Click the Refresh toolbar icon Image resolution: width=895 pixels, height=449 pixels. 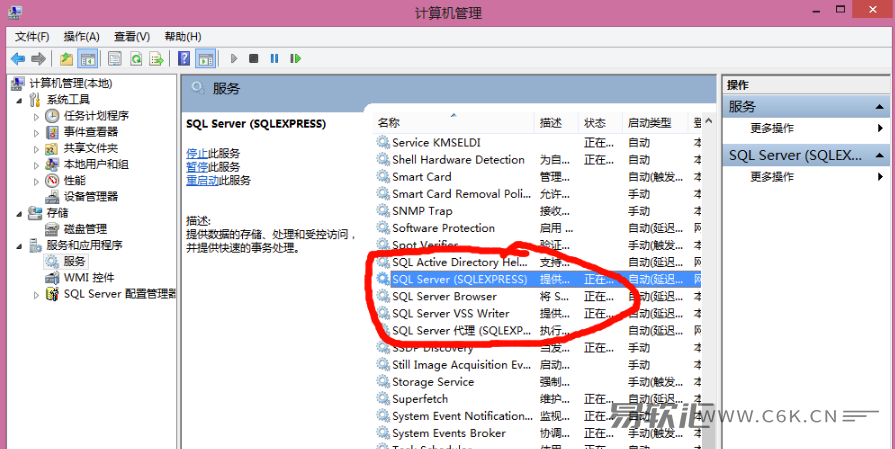[136, 58]
